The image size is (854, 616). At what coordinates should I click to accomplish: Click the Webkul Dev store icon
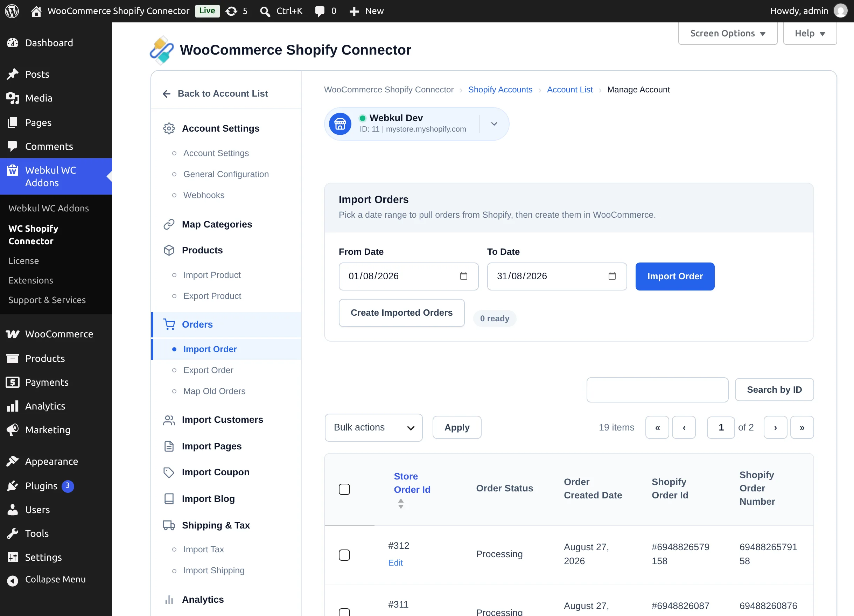pos(340,124)
